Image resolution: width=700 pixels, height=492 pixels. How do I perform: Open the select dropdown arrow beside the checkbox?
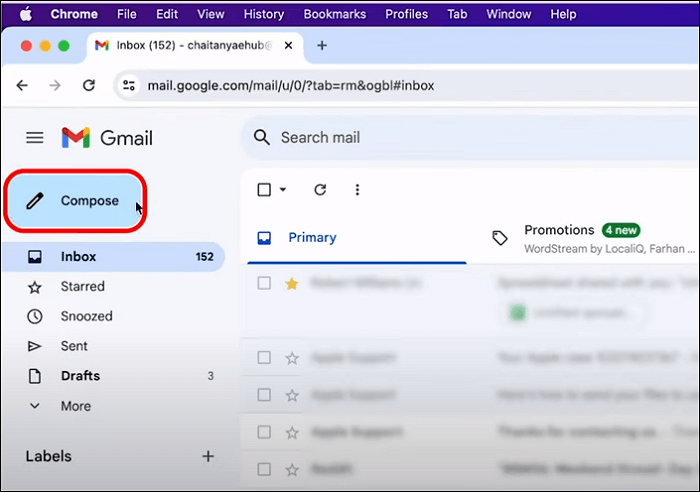(x=283, y=190)
